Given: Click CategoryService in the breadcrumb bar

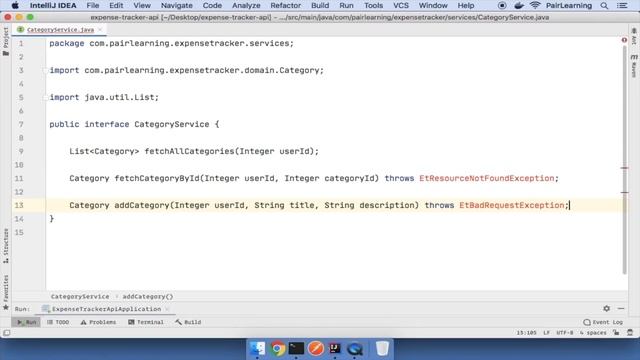Looking at the screenshot, I should (80, 296).
